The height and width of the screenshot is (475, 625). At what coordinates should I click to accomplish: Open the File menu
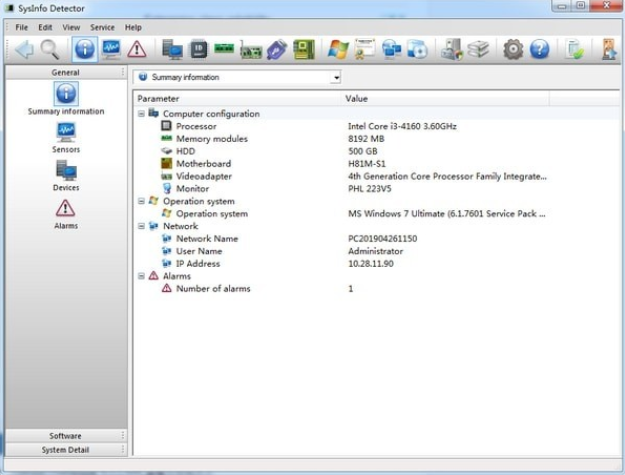click(22, 27)
